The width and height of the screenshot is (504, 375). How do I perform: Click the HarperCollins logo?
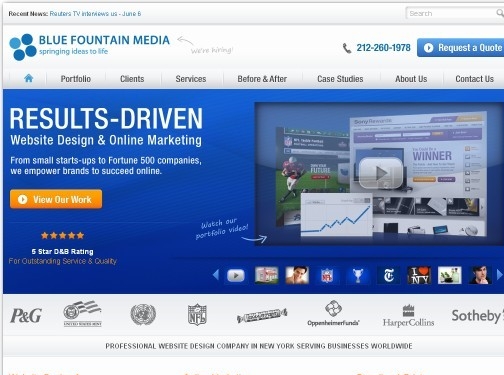pyautogui.click(x=408, y=316)
